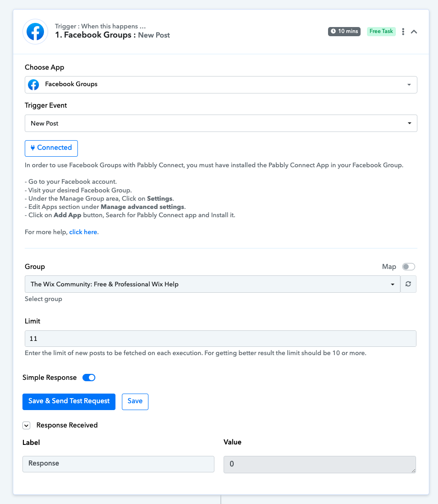Click the Connected button

(51, 148)
